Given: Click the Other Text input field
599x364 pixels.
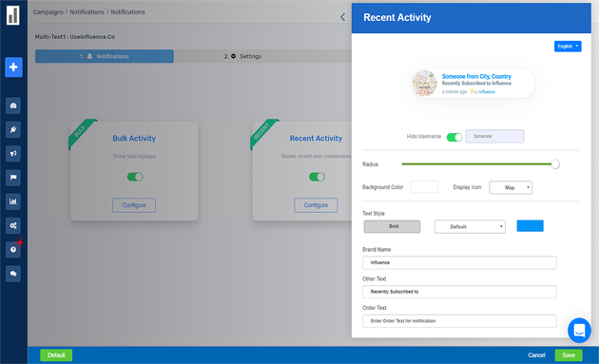Looking at the screenshot, I should [459, 292].
